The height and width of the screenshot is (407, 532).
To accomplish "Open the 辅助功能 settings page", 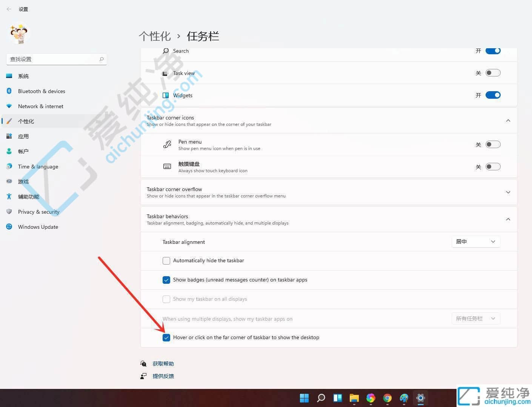I will click(x=28, y=196).
